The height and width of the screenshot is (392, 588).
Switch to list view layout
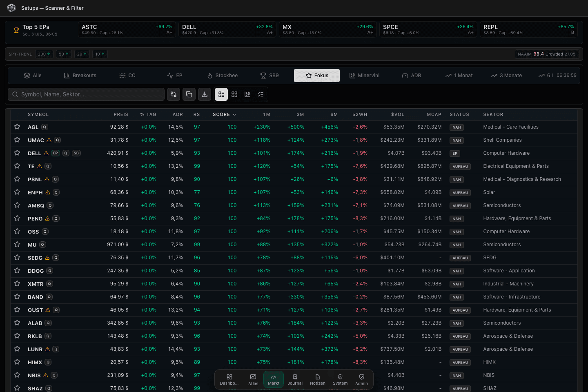[221, 94]
